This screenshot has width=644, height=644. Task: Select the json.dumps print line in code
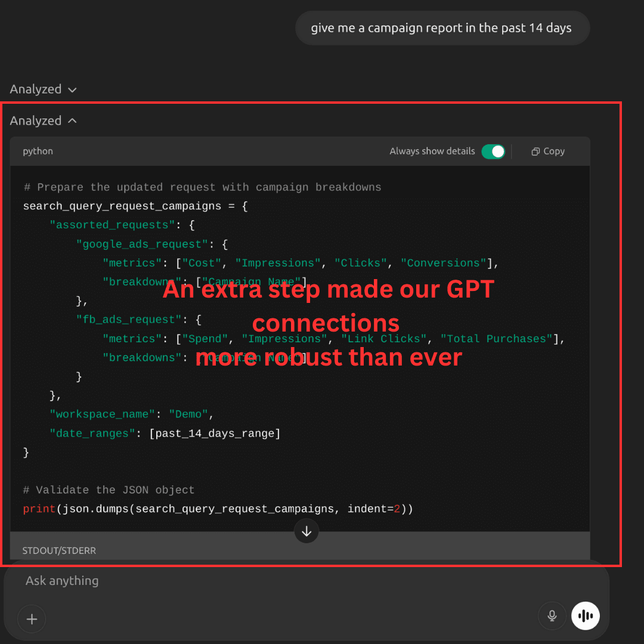tap(218, 509)
